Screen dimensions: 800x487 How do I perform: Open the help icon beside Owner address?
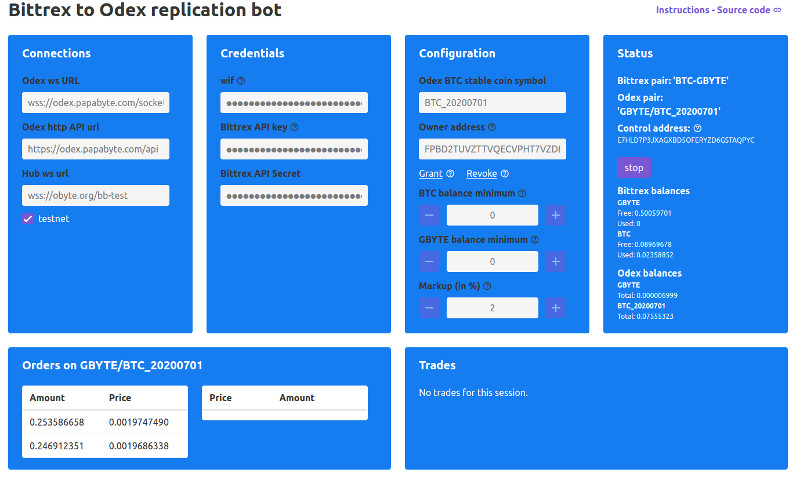click(x=491, y=127)
